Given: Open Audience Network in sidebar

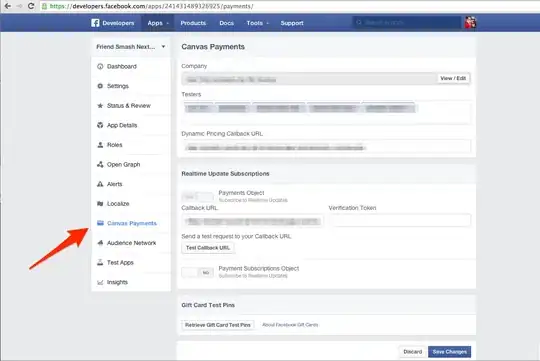Looking at the screenshot, I should [131, 243].
